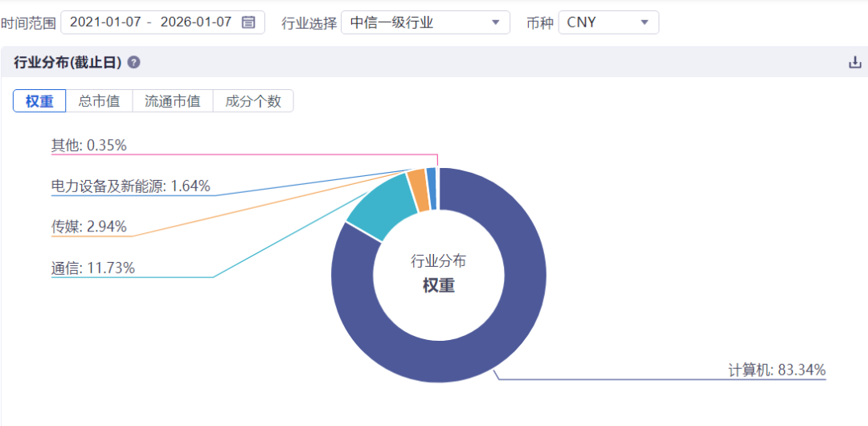
Task: Select the 电力设备及新能源: 1.64% label
Action: pyautogui.click(x=131, y=186)
